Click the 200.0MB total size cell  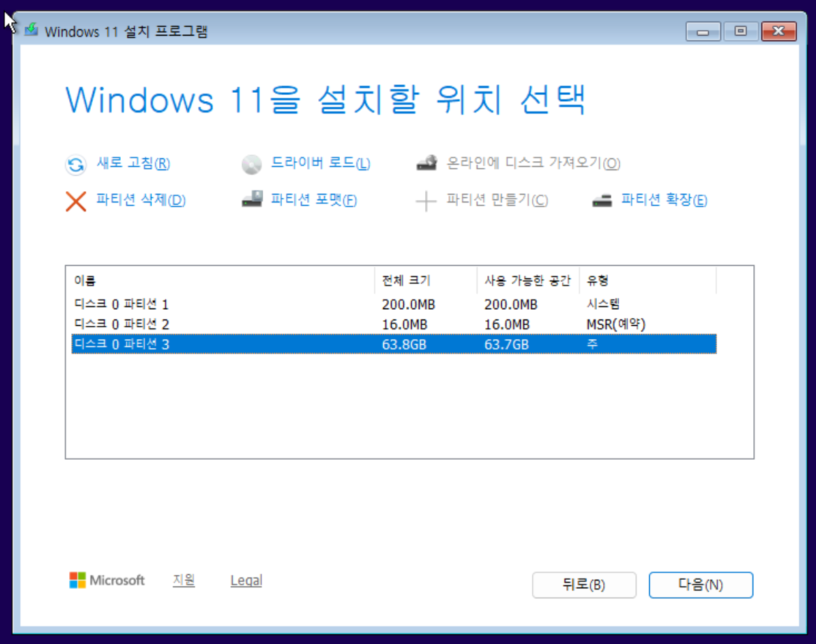tap(408, 304)
